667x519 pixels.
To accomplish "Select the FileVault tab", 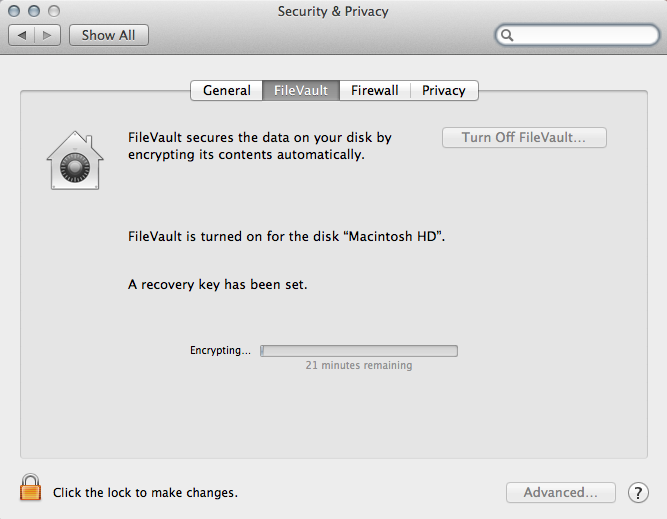I will click(301, 90).
